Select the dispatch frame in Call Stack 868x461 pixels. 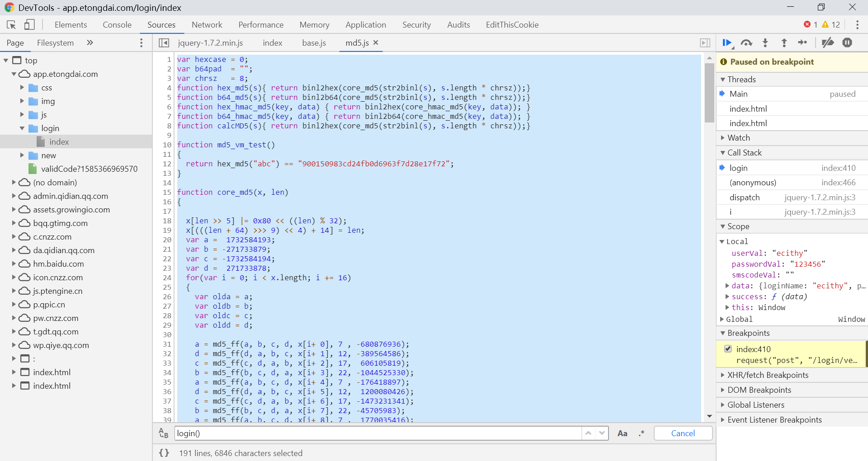[792, 197]
